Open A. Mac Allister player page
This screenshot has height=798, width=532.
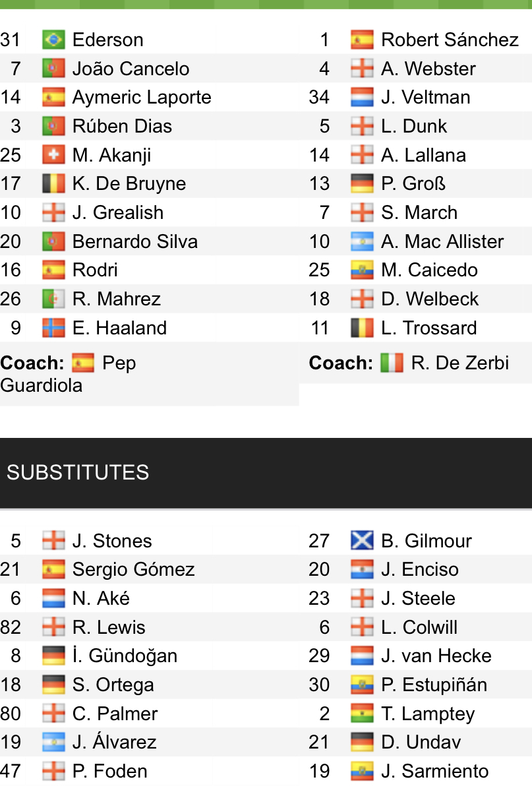pos(442,242)
